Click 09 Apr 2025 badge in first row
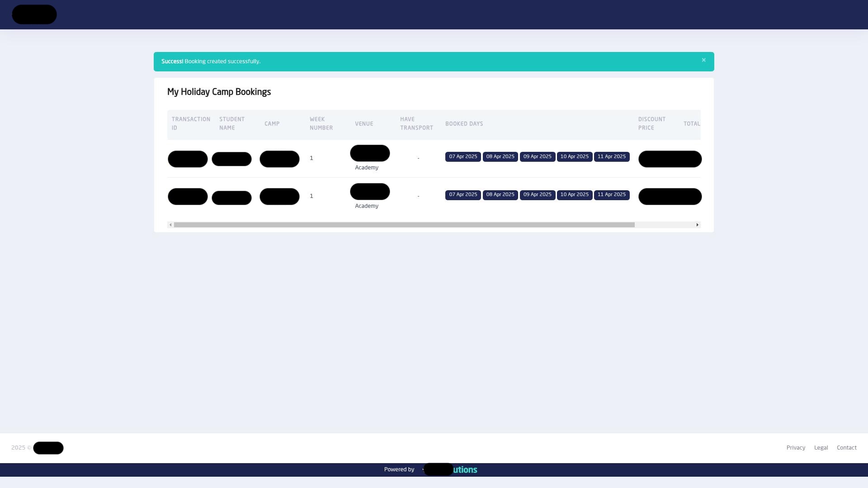Image resolution: width=868 pixels, height=488 pixels. click(537, 157)
